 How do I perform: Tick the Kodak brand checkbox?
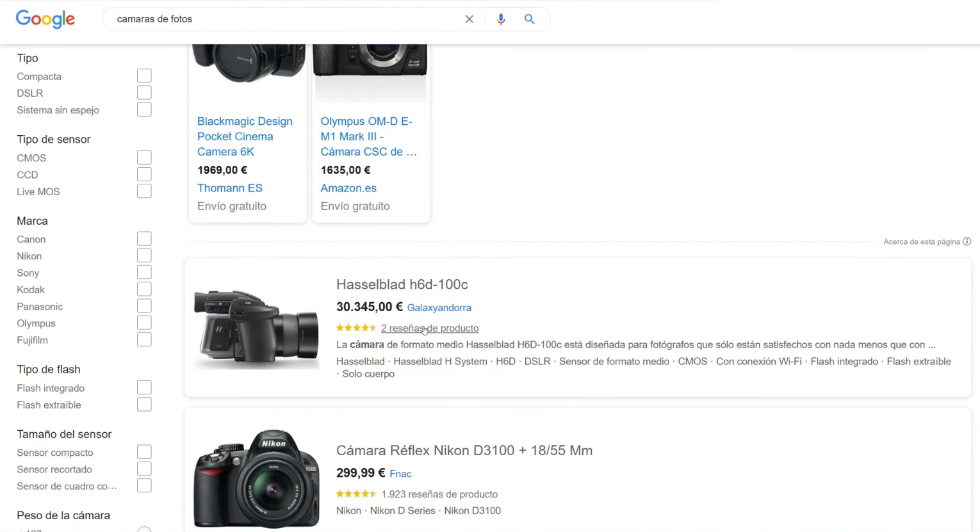click(144, 289)
